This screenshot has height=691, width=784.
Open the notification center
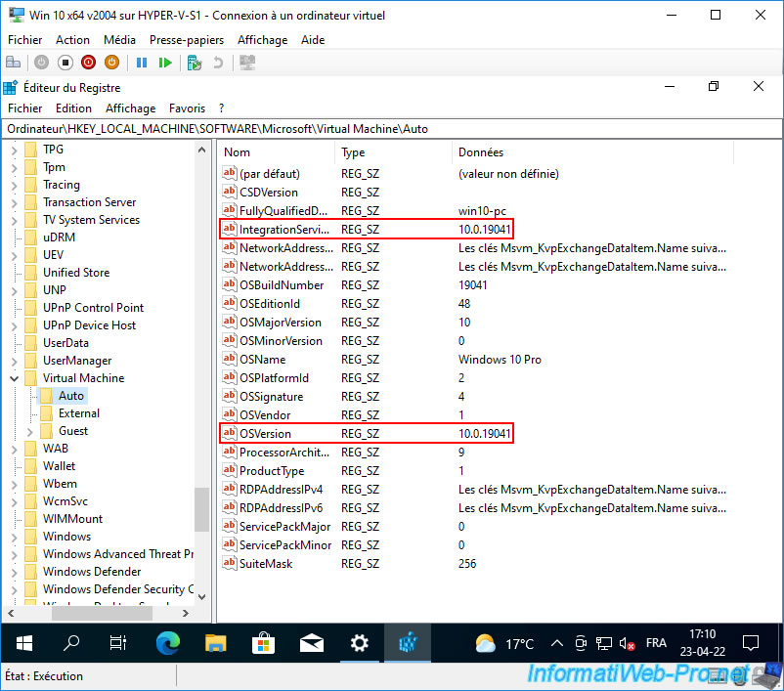point(751,643)
